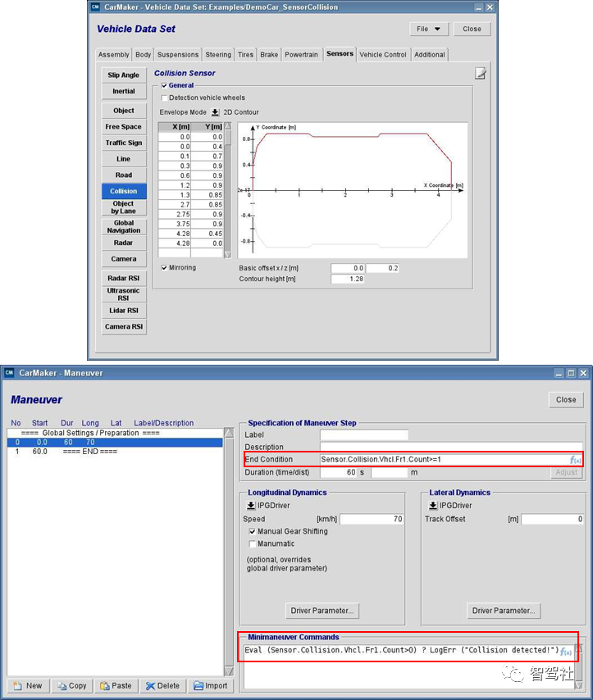Toggle Manual Gear Shifting checkbox
This screenshot has width=593, height=700.
pyautogui.click(x=252, y=531)
